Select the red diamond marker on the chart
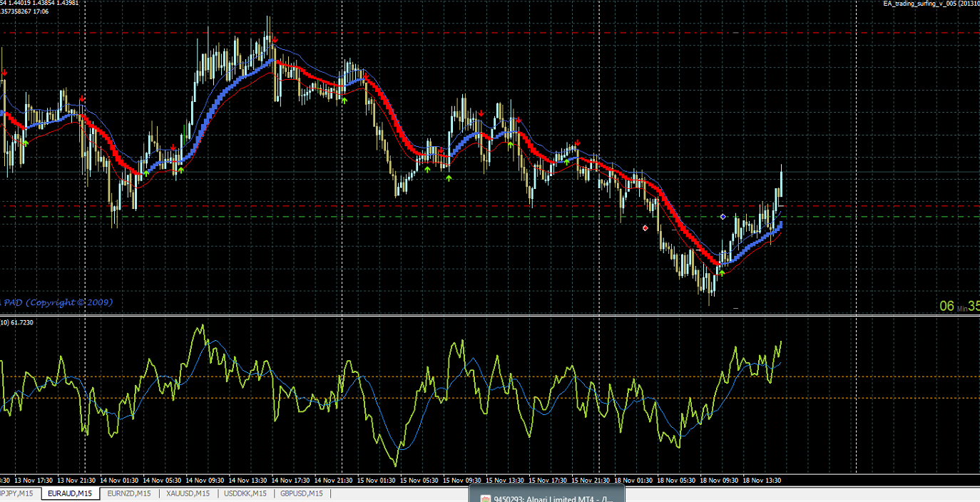 [645, 228]
